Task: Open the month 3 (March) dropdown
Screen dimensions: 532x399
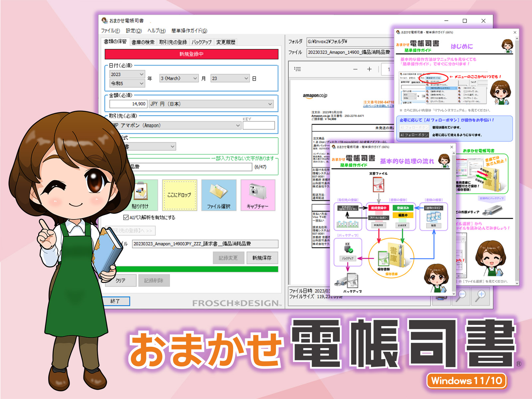Action: pos(179,78)
